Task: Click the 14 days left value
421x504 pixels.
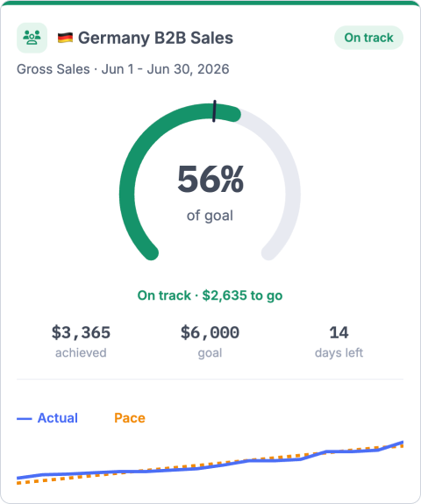Action: click(x=339, y=332)
